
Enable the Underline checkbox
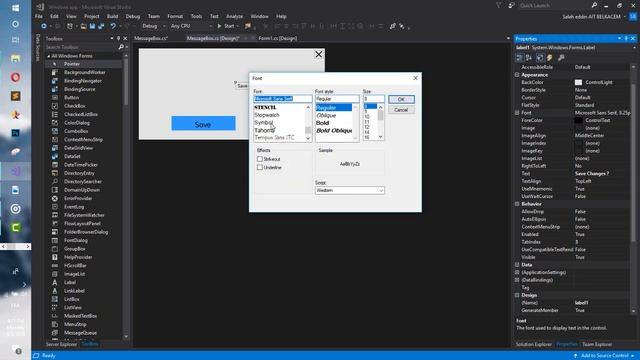point(260,167)
